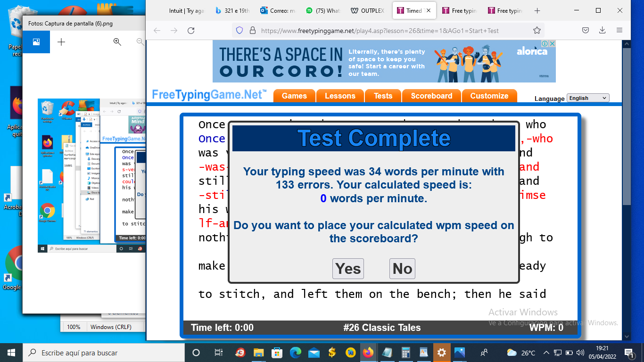The width and height of the screenshot is (644, 362).
Task: Zoom in with the magnifier in Photos
Action: click(117, 42)
